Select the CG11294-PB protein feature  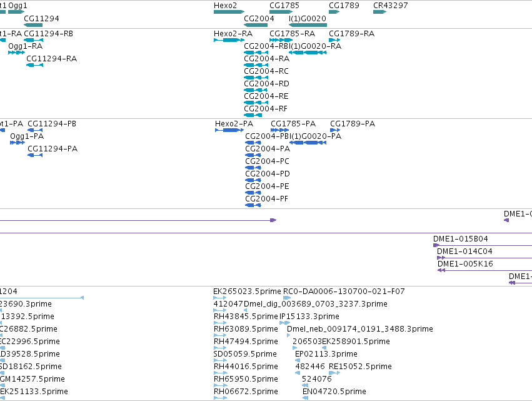tap(35, 130)
